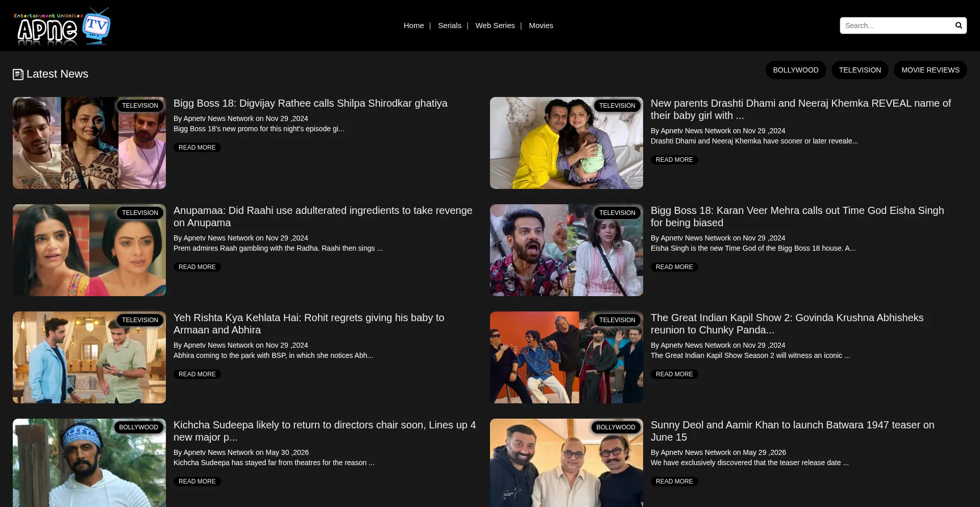Viewport: 980px width, 507px height.
Task: Click the search magnifier icon
Action: [959, 26]
